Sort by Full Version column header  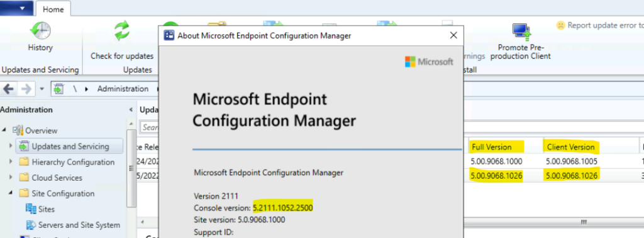pyautogui.click(x=492, y=147)
